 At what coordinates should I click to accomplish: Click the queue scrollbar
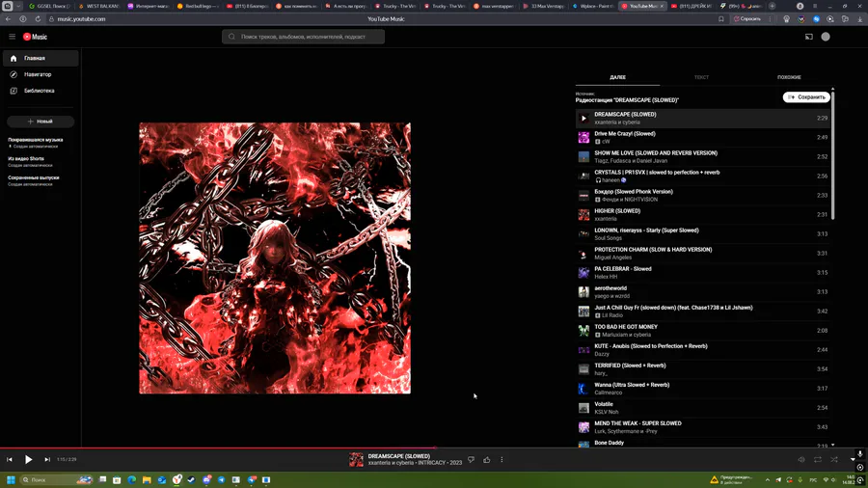click(832, 155)
